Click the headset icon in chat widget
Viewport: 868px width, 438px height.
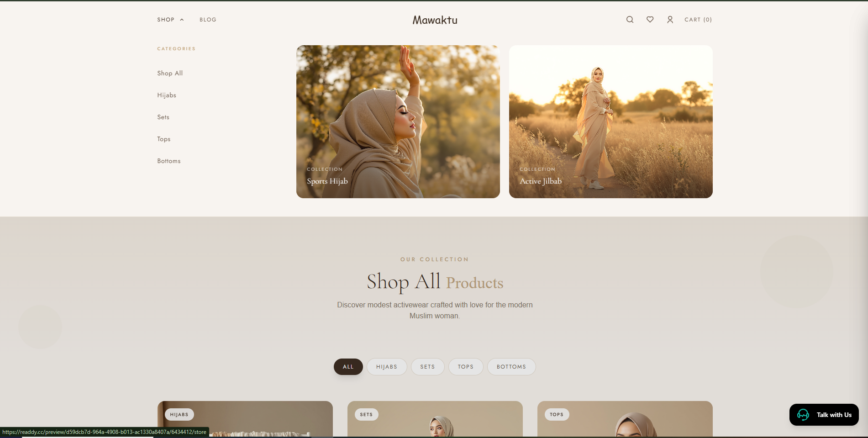coord(803,415)
